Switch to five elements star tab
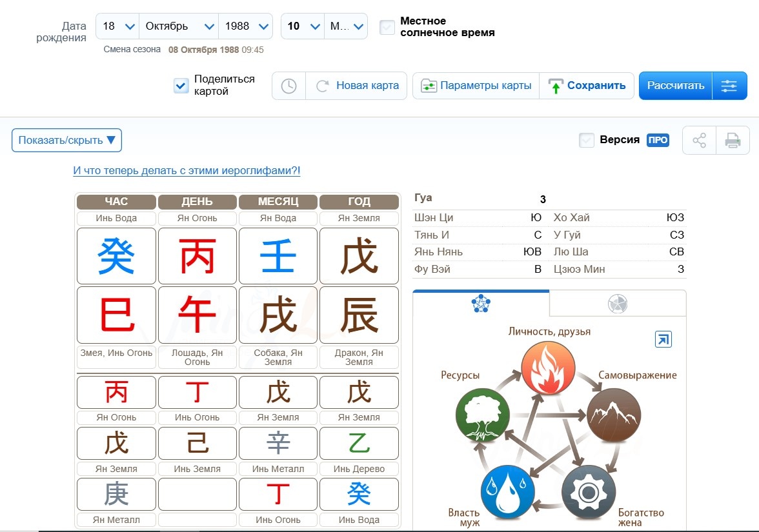This screenshot has width=759, height=532. point(481,304)
